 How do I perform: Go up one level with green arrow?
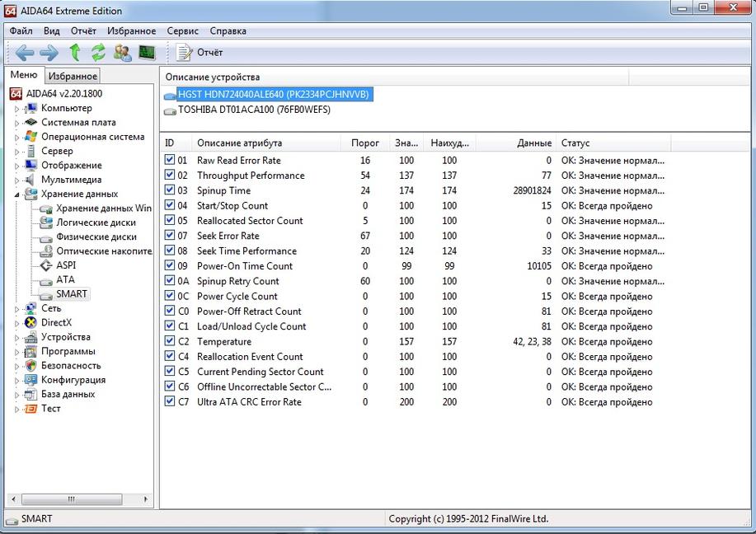click(75, 52)
